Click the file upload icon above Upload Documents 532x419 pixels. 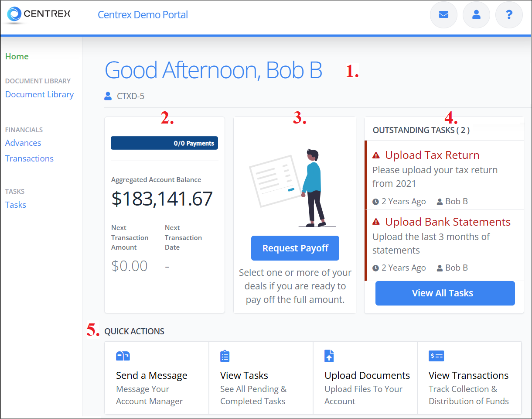(x=329, y=356)
